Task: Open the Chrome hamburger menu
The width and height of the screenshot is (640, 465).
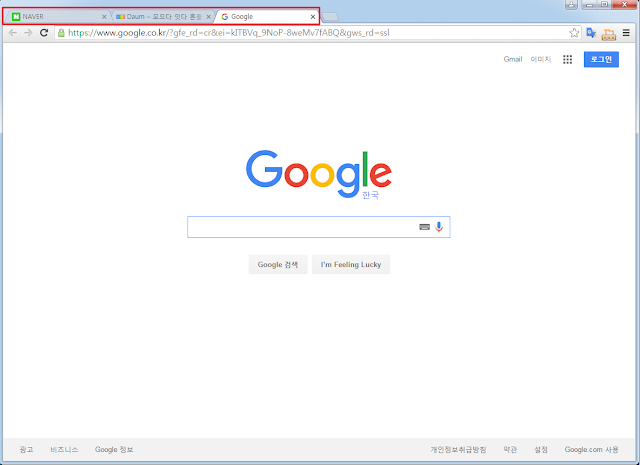Action: click(626, 33)
